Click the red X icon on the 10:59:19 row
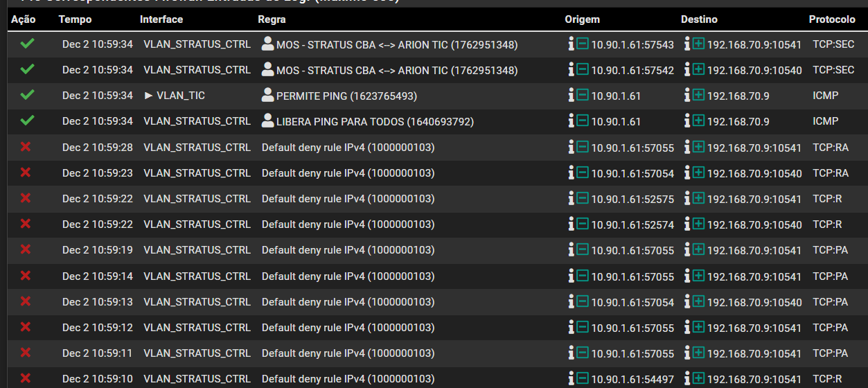The image size is (868, 388). click(26, 250)
